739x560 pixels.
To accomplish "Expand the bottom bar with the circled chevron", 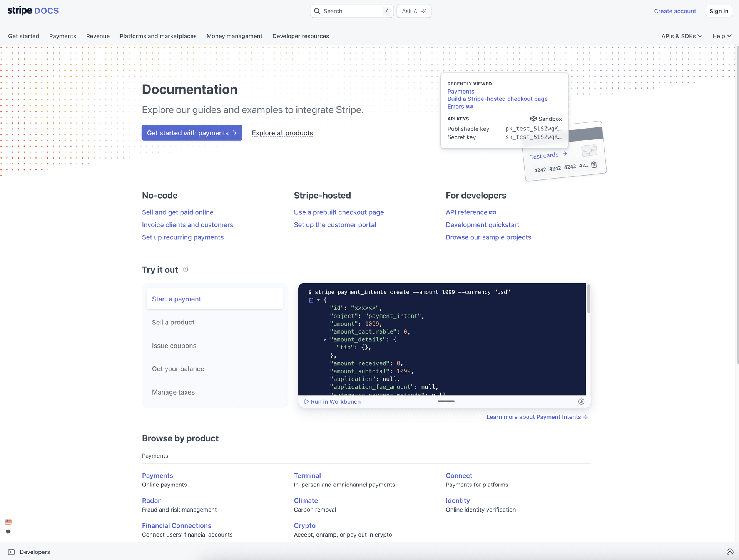I will (x=730, y=552).
